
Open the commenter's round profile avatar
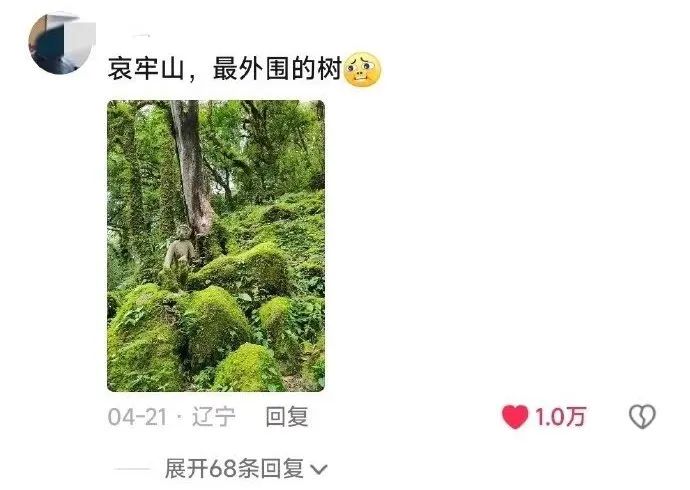point(62,43)
